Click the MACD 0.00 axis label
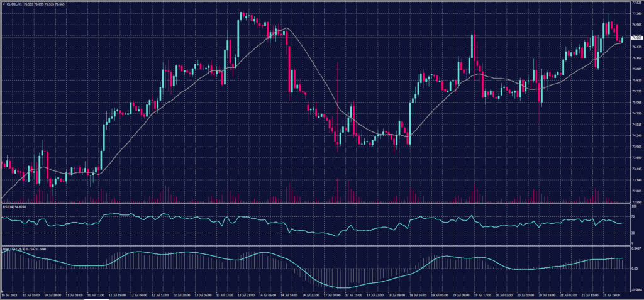Screen dimensions: 644x300 coord(634,269)
